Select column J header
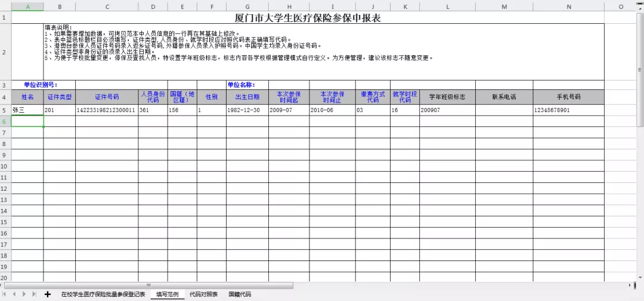Viewport: 644px width, 301px height. coord(373,7)
